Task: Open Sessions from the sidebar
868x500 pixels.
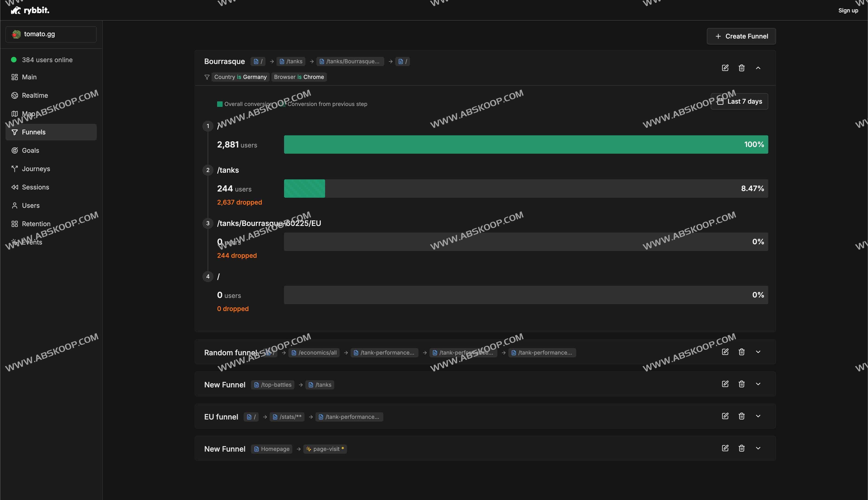Action: click(x=35, y=187)
